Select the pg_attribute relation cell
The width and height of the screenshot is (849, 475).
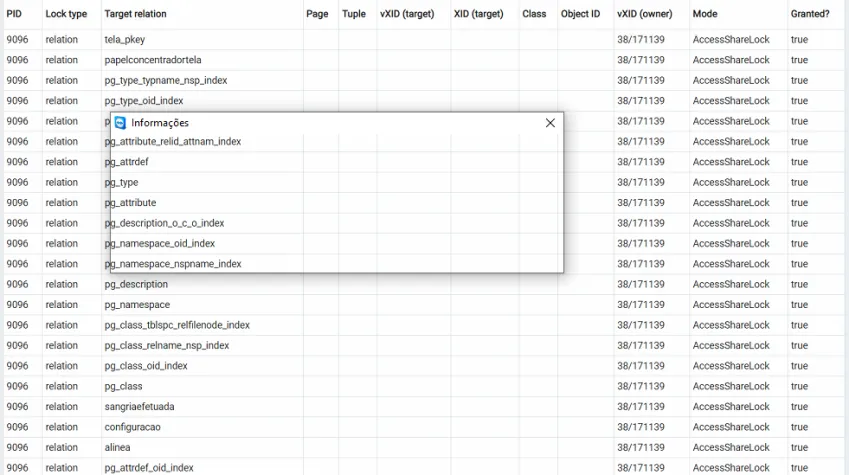[202, 203]
